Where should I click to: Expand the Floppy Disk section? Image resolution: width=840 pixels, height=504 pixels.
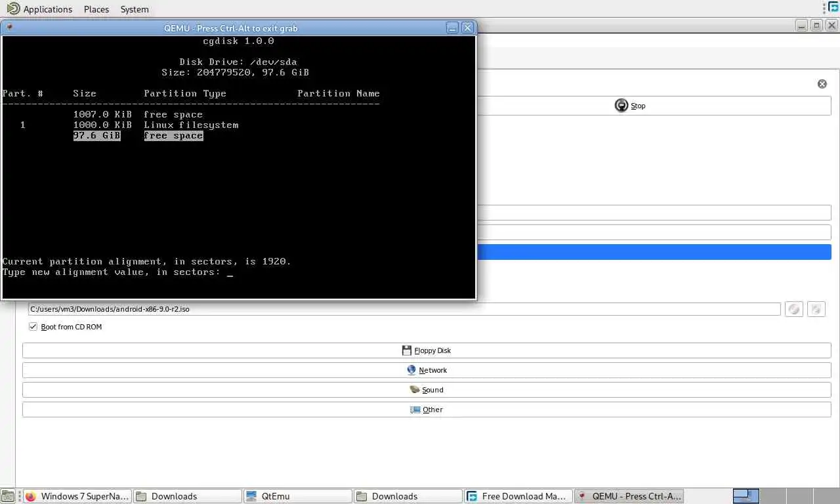tap(427, 350)
